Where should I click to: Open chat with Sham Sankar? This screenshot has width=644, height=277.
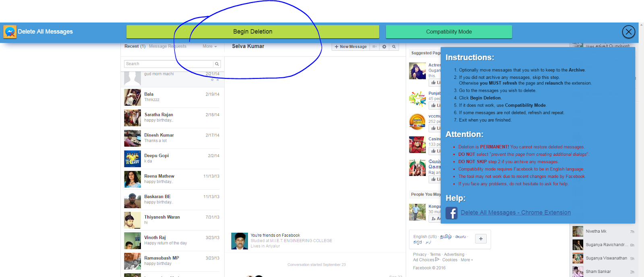coord(604,271)
